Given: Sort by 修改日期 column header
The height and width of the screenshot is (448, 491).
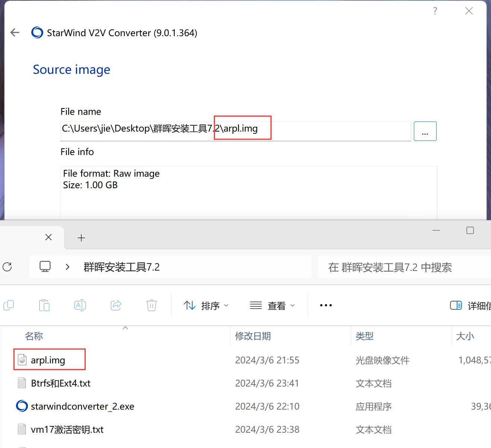Looking at the screenshot, I should [x=253, y=336].
